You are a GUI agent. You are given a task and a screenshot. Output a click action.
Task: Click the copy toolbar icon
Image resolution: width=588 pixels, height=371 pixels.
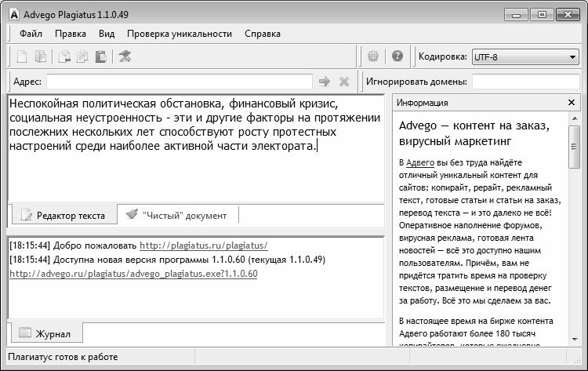(x=82, y=56)
